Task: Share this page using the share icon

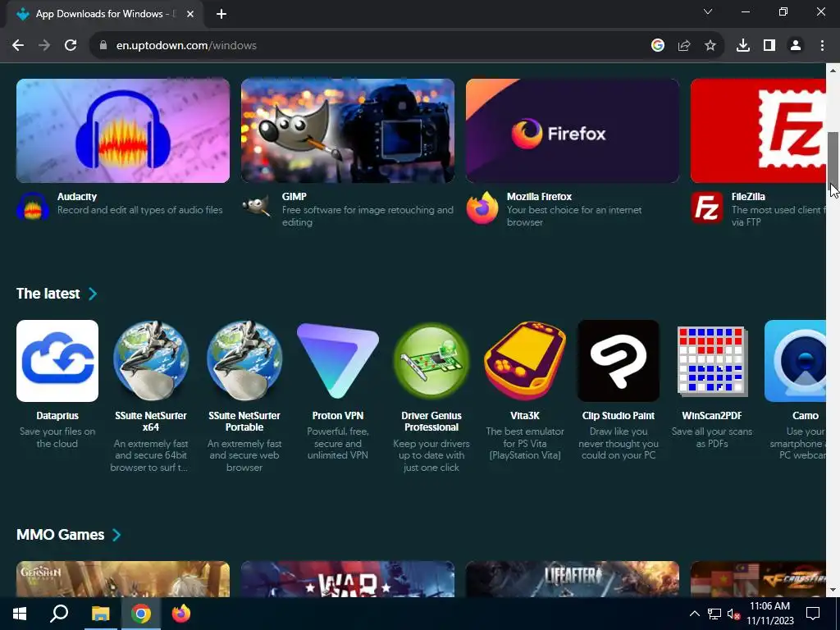Action: (x=684, y=46)
